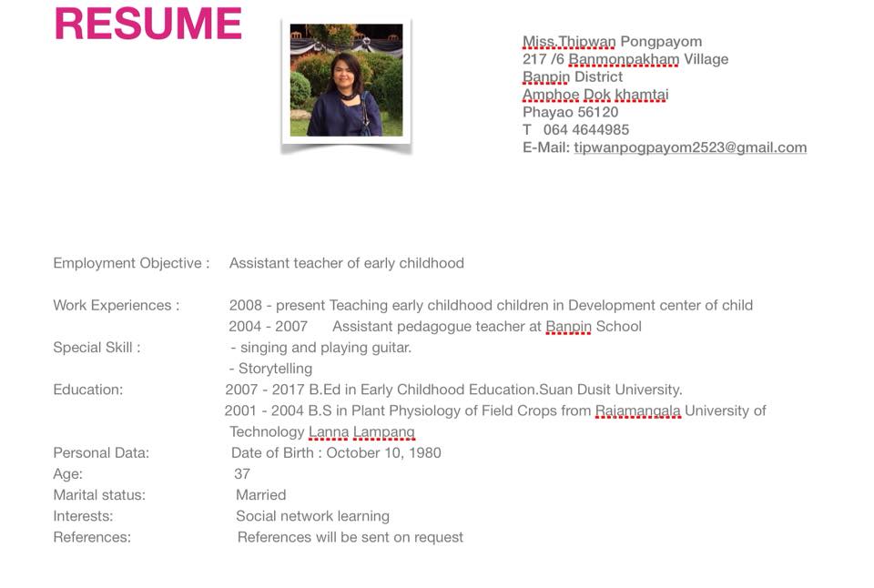Click the name Miss.Thipwan Pongpayom
This screenshot has height=588, width=874.
point(612,41)
